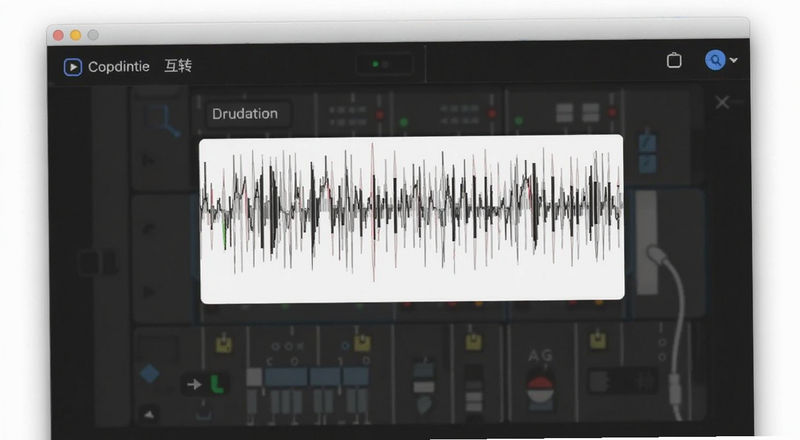Click the grey square pad at bottom
Screen dimensions: 800x440
point(254,377)
